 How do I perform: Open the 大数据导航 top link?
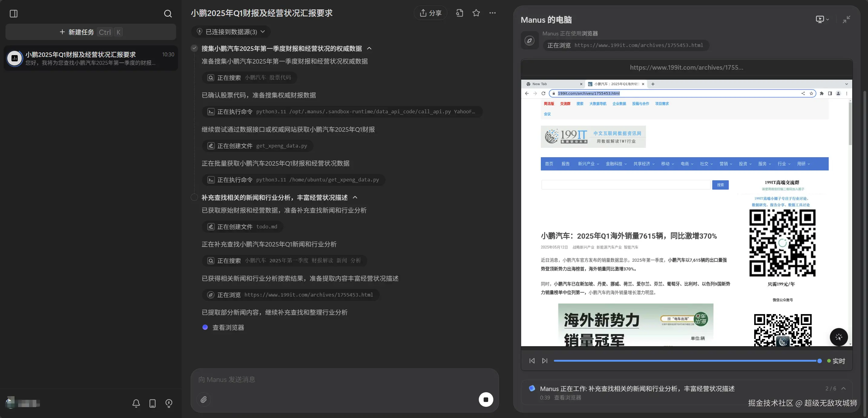[x=597, y=104]
